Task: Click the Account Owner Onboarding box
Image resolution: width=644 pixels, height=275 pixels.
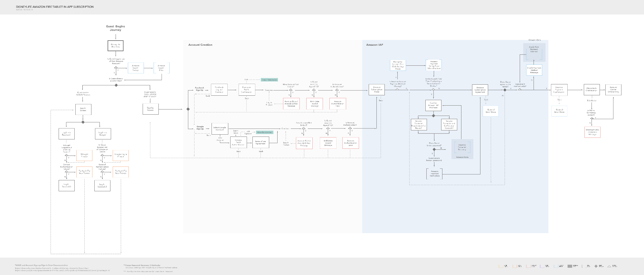Action: pos(613,90)
